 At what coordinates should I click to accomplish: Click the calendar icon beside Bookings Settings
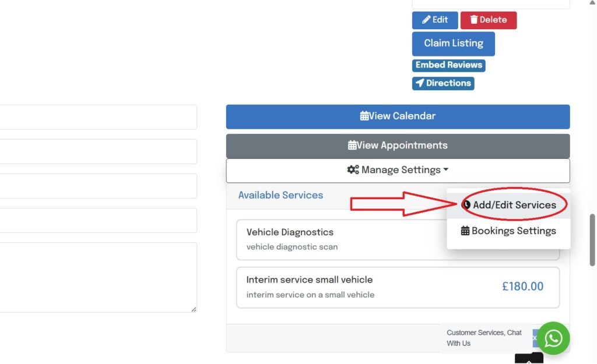coord(465,231)
